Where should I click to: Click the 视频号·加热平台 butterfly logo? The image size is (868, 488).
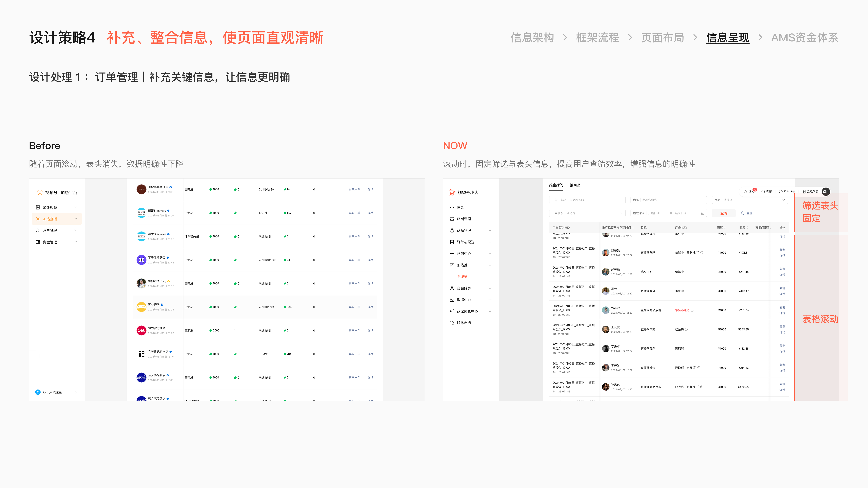coord(40,193)
